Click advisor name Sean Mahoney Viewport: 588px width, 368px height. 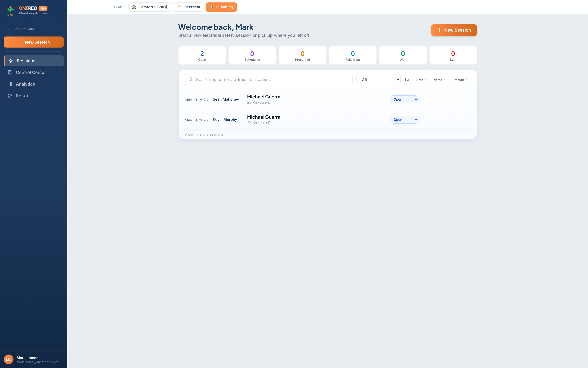(x=226, y=99)
